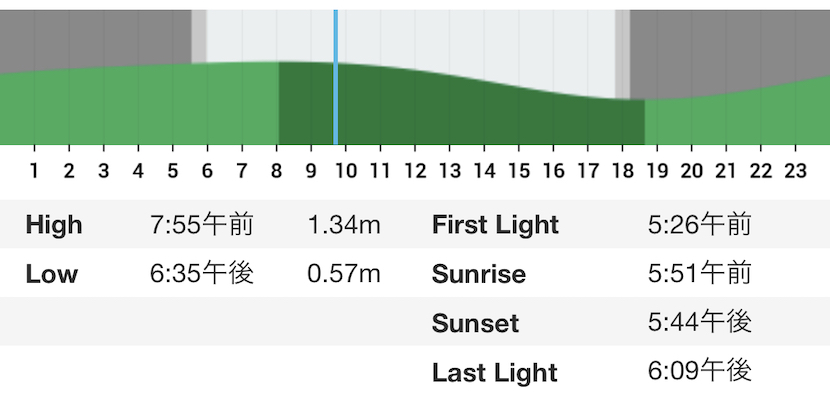Select the Last Light 6:09 time value
830x409 pixels.
tap(699, 371)
